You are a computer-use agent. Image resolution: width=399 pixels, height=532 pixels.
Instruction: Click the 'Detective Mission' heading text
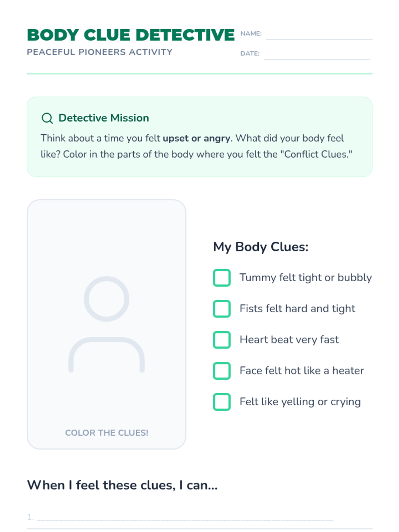103,118
